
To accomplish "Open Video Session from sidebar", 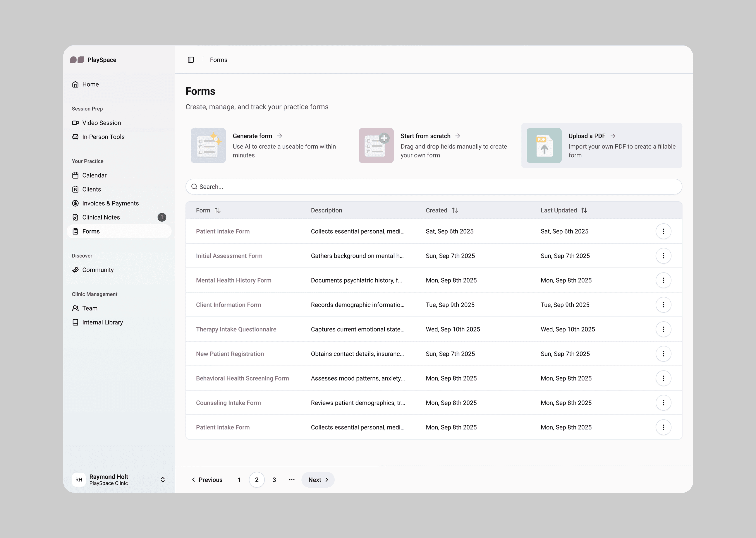I will pyautogui.click(x=101, y=123).
